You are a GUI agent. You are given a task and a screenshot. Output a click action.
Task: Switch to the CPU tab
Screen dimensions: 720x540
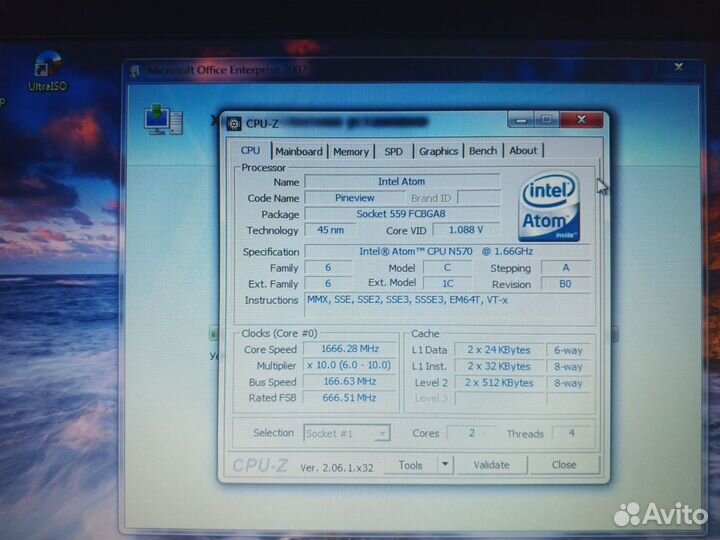(250, 151)
